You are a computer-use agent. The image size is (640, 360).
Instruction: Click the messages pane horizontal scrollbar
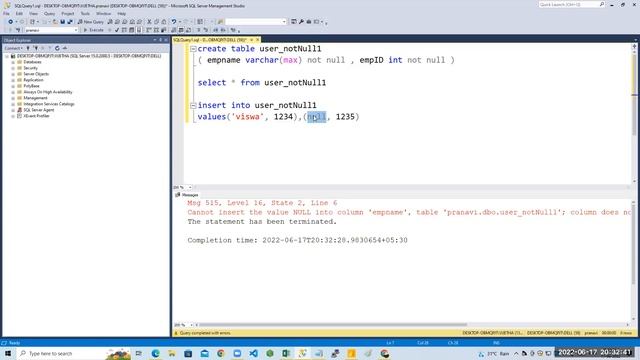[333, 325]
